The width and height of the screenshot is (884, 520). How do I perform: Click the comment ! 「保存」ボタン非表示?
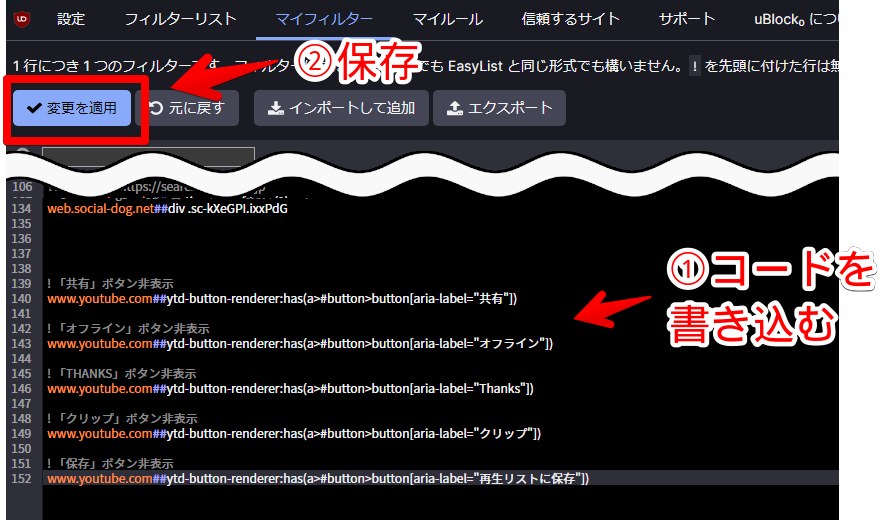click(x=110, y=464)
